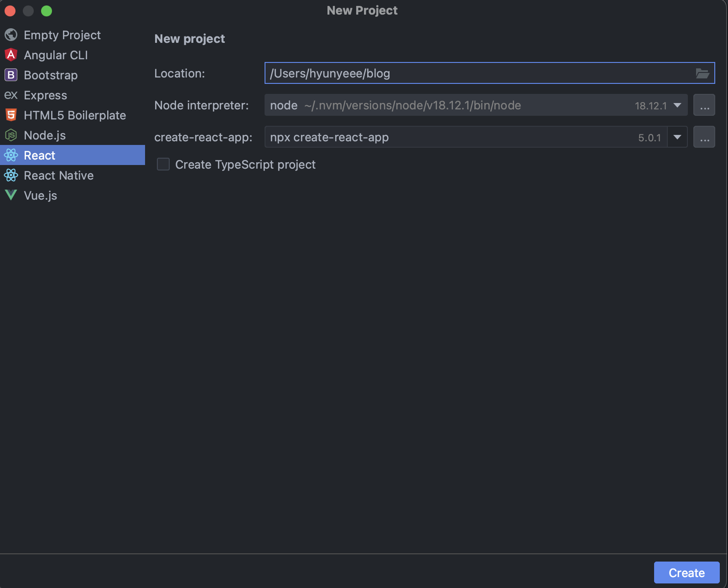Click the Vue.js V logo icon
Viewport: 728px width, 588px height.
click(x=11, y=195)
